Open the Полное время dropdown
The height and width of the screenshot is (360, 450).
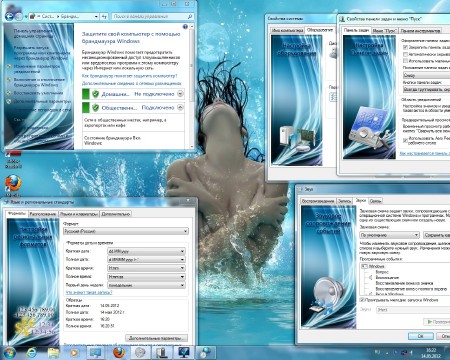coord(146,277)
